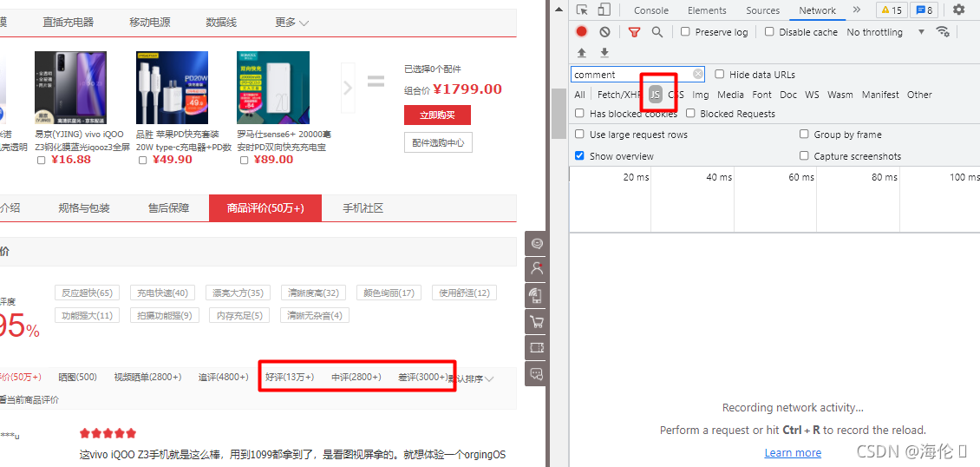Image resolution: width=980 pixels, height=467 pixels.
Task: Open the feedback message sidebar icon
Action: point(536,374)
